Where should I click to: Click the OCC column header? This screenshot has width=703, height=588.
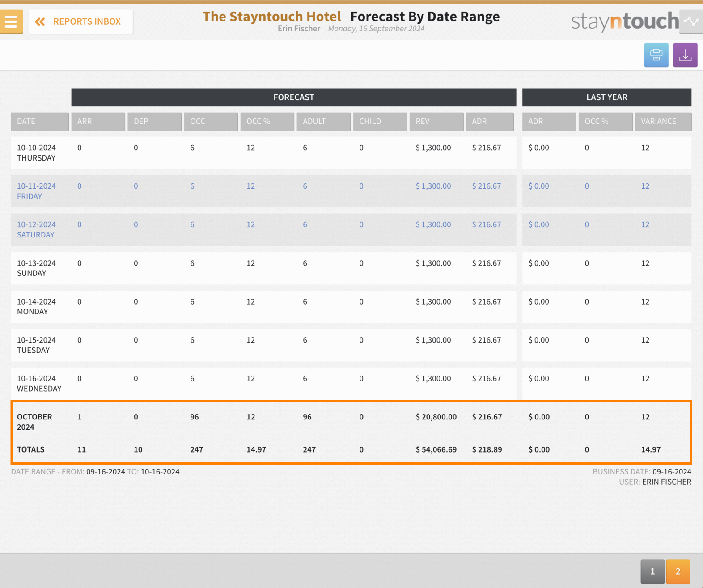point(211,122)
